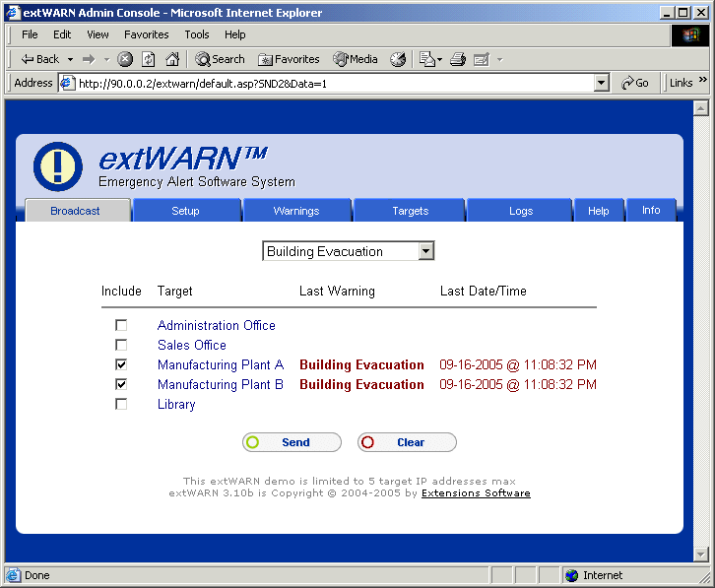Click the page's vertical scrollbar down arrow
715x588 pixels.
pos(701,555)
